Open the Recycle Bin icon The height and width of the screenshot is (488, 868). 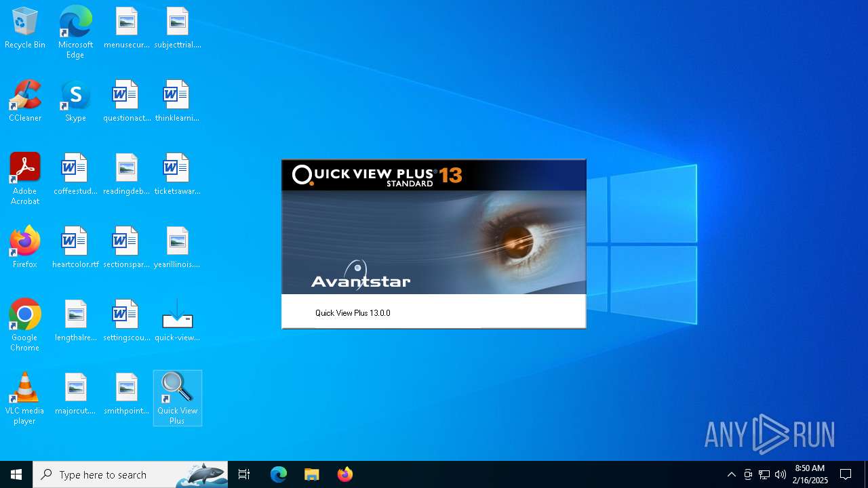click(25, 28)
